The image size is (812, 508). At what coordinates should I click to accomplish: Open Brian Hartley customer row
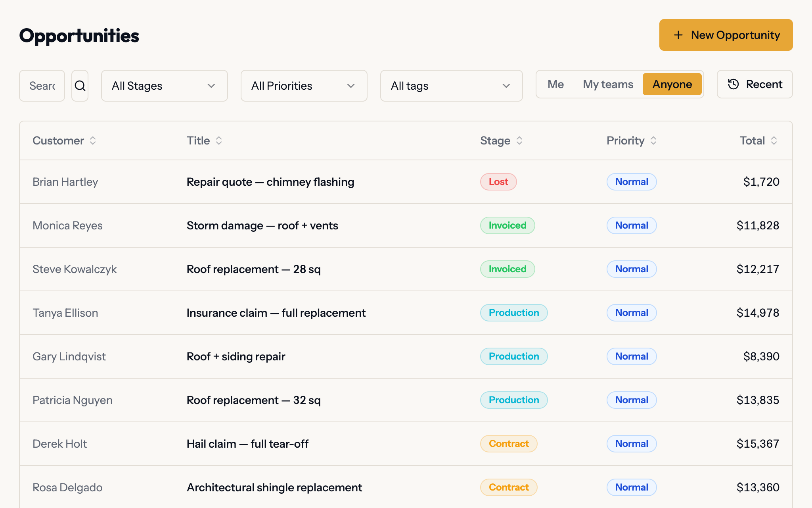tap(406, 182)
